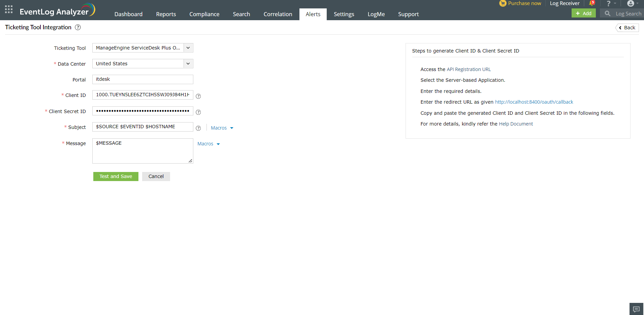644x315 pixels.
Task: Click the 'Copy and paste the generated Client ID' step
Action: tap(517, 113)
